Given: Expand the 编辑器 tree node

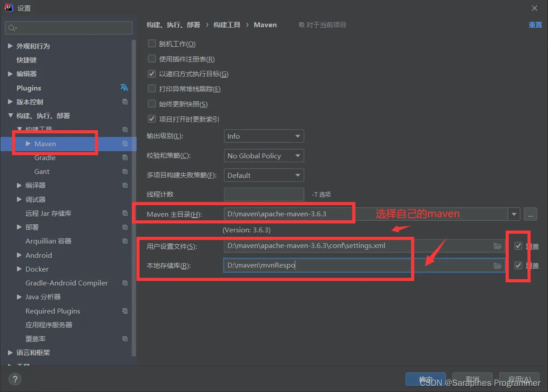Looking at the screenshot, I should (10, 74).
